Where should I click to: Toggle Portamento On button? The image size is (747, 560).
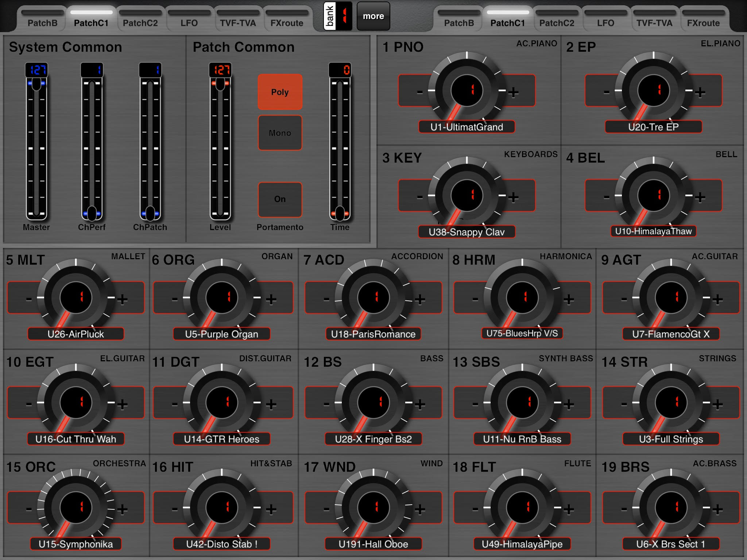click(x=280, y=199)
